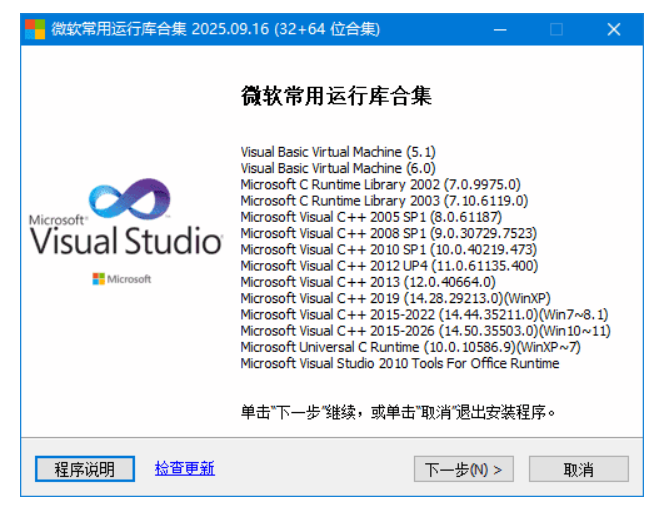Click Microsoft C Runtime Library 2002 line
663x510 pixels.
tap(380, 184)
